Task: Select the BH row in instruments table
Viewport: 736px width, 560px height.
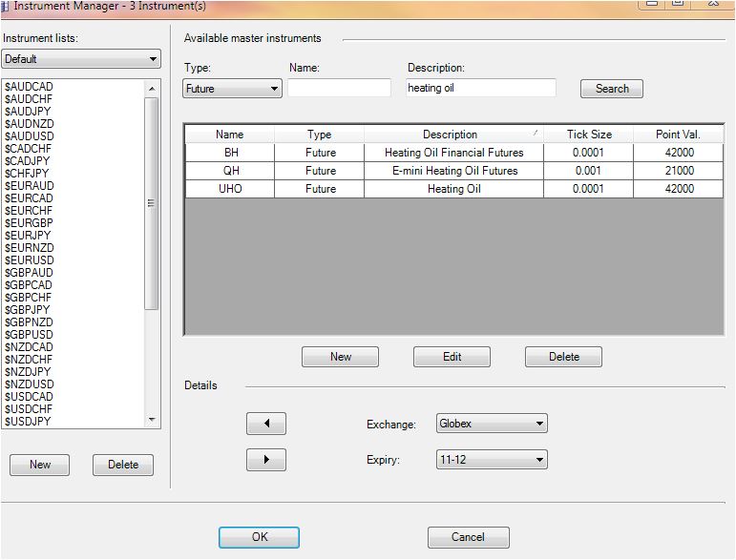Action: click(453, 153)
